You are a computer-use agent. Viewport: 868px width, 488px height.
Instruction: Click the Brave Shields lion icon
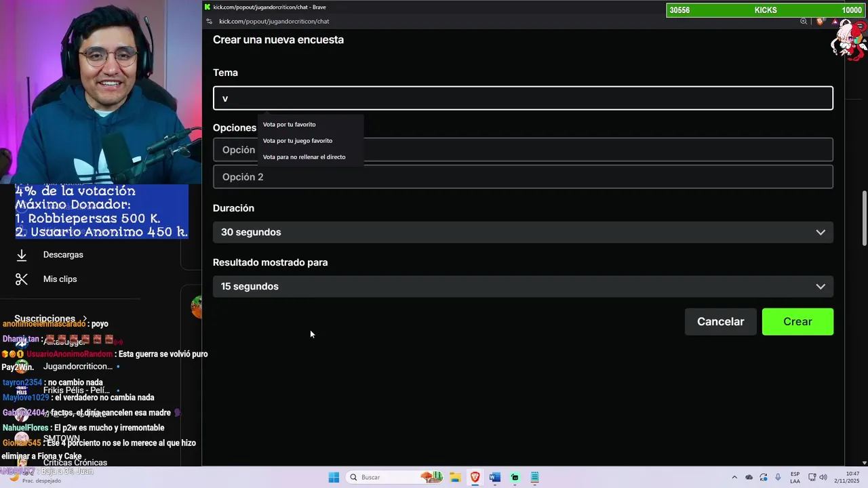click(820, 22)
